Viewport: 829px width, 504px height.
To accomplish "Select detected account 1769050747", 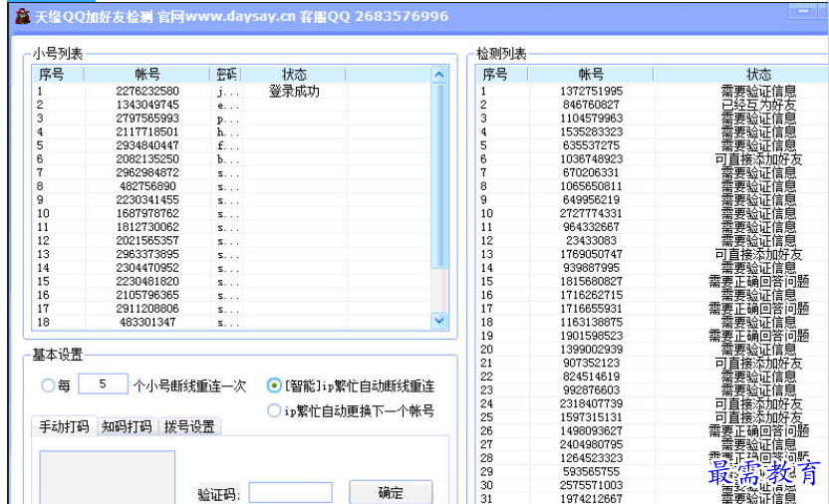I will (591, 254).
